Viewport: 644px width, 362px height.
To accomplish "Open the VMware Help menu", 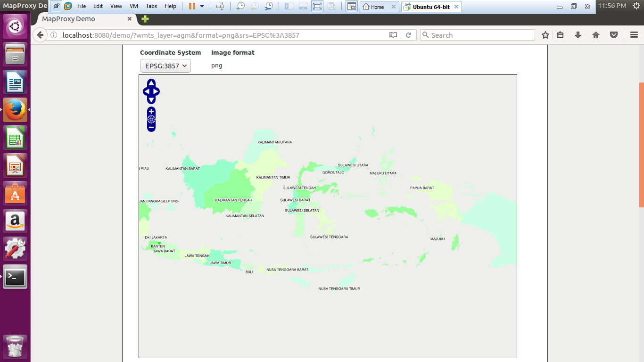I will pyautogui.click(x=170, y=6).
